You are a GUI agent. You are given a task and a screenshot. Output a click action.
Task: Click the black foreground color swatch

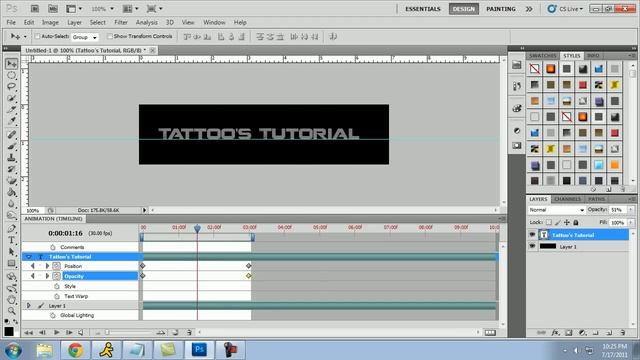point(9,331)
